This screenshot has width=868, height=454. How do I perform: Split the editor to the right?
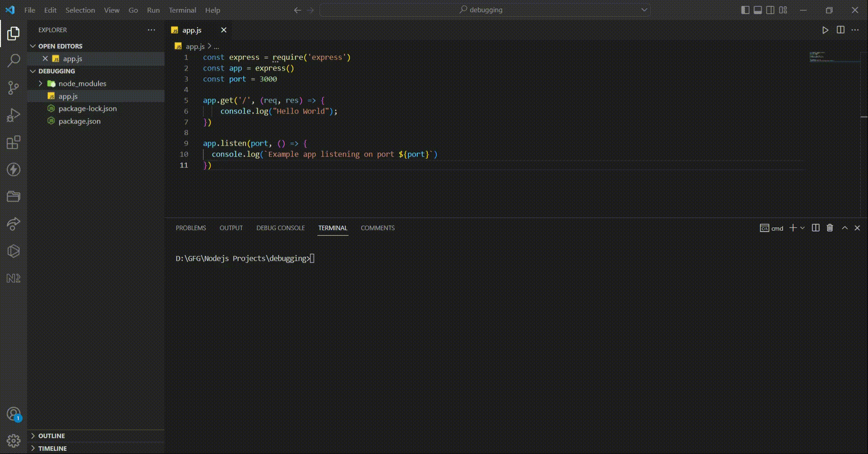[x=840, y=30]
